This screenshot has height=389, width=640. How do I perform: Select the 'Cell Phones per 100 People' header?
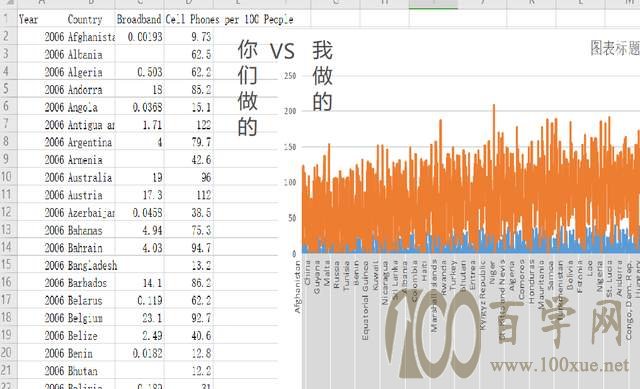(x=229, y=19)
